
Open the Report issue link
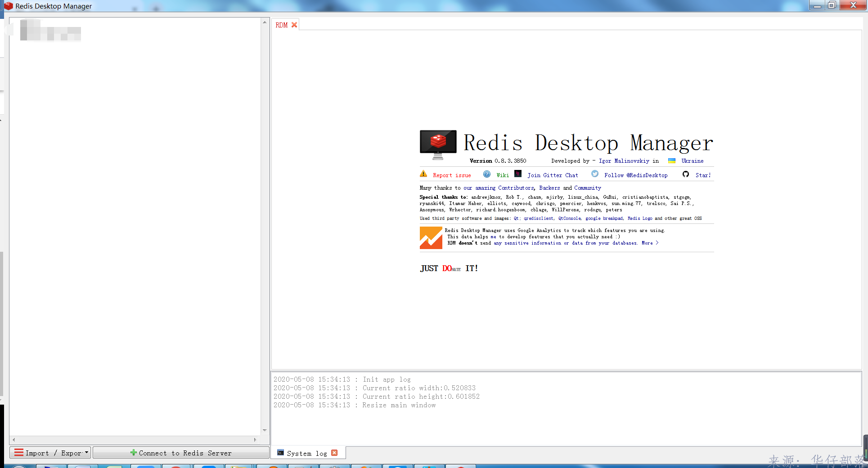pos(452,175)
